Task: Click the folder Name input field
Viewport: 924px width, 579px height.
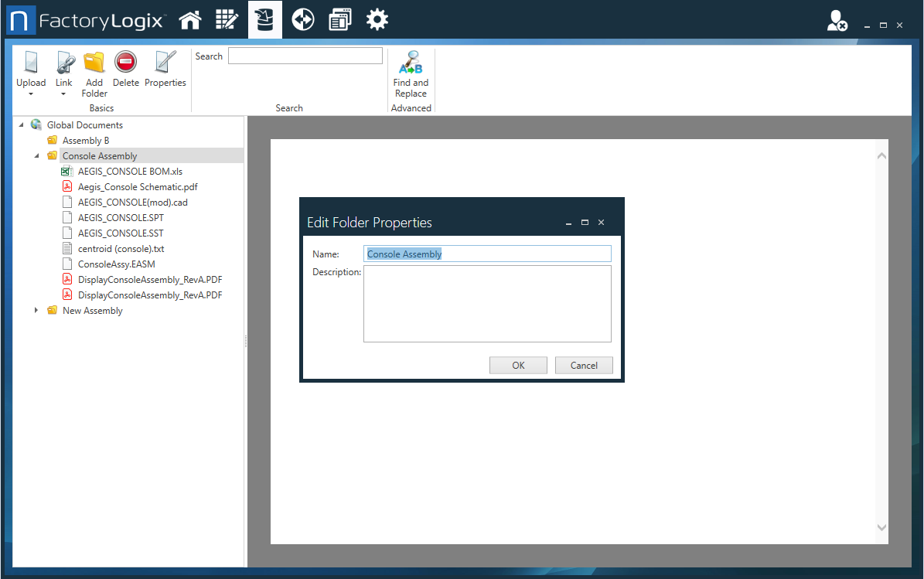Action: (x=487, y=254)
